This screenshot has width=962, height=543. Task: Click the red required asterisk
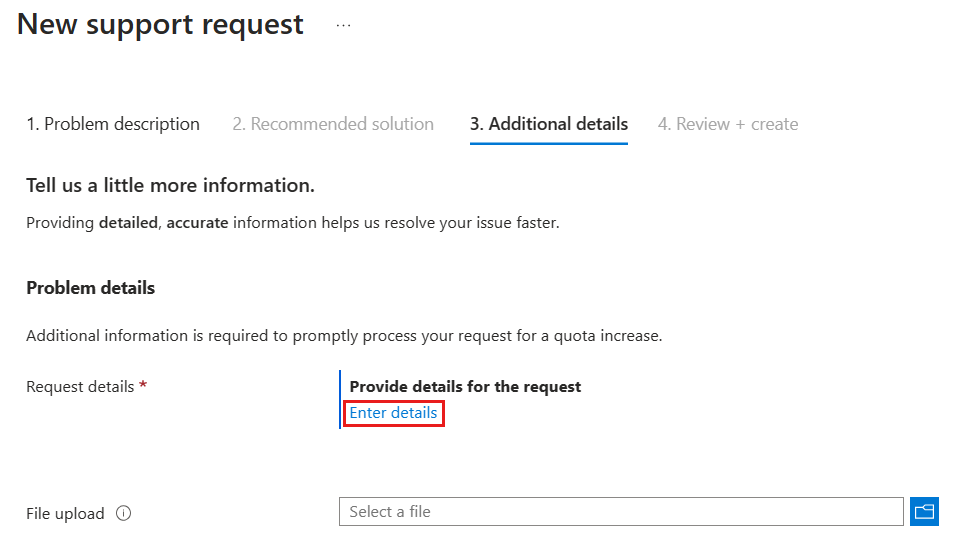[143, 386]
